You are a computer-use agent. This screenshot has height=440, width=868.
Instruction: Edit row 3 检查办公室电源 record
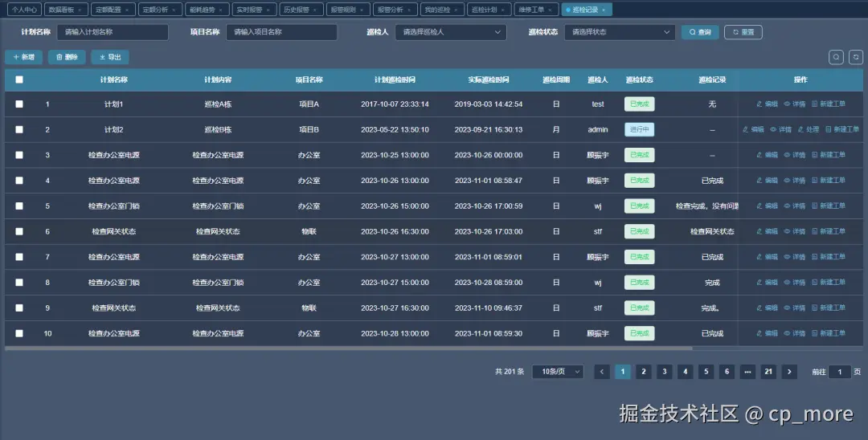click(768, 155)
